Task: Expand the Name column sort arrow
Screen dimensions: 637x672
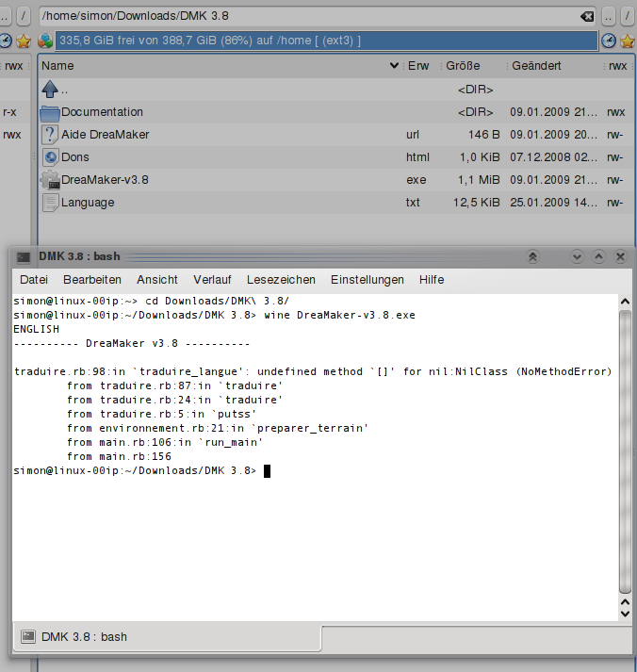Action: pos(394,66)
